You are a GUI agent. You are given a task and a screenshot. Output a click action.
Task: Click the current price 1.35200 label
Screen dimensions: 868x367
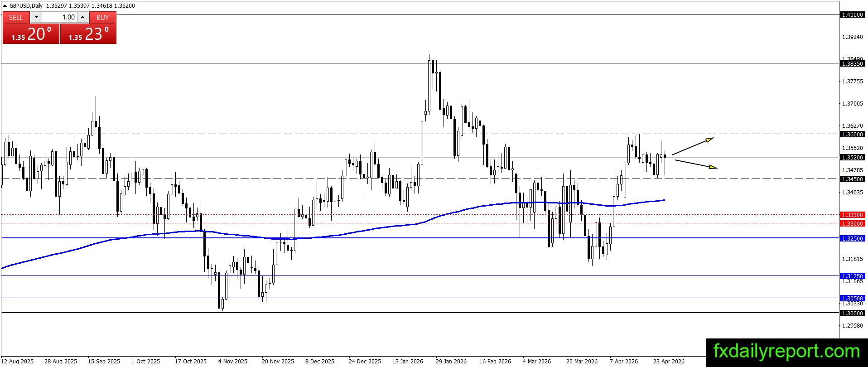[x=852, y=158]
